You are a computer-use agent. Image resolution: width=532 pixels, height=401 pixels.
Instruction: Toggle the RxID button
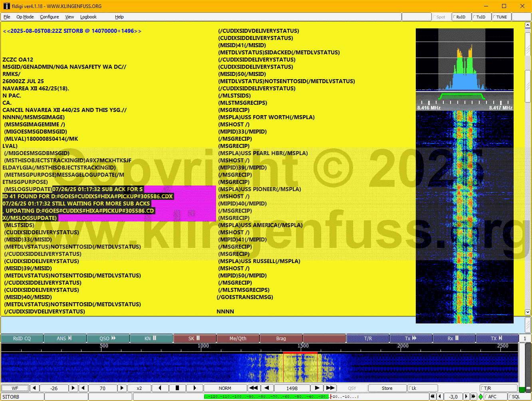coord(461,17)
